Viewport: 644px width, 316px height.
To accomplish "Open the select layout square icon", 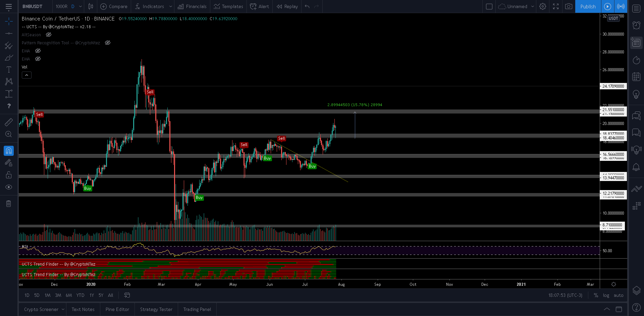I will (489, 6).
